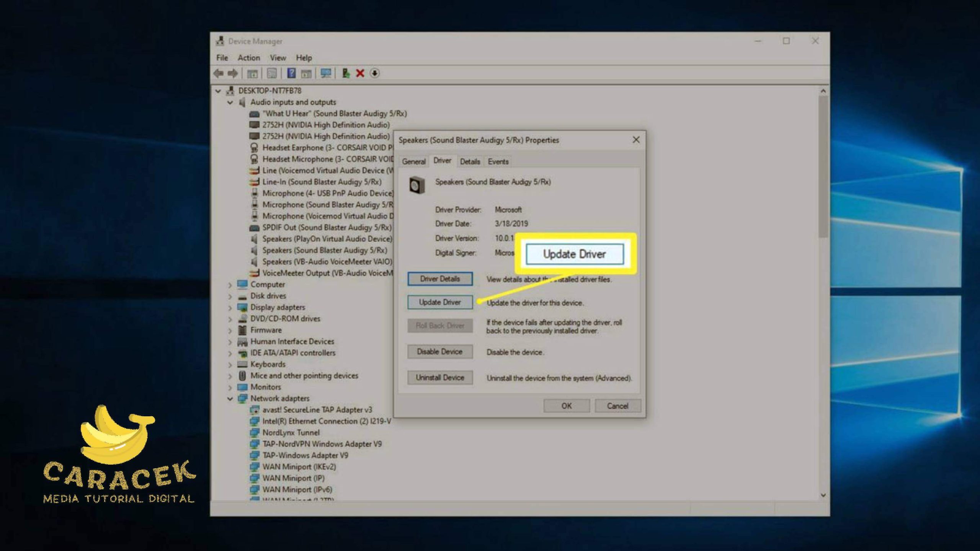The width and height of the screenshot is (980, 551).
Task: Open the Action menu
Action: (x=248, y=58)
